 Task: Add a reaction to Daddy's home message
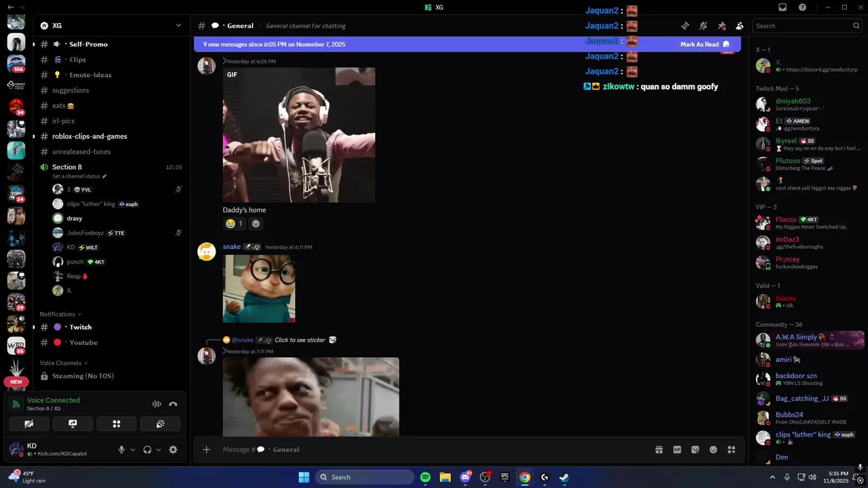(256, 224)
